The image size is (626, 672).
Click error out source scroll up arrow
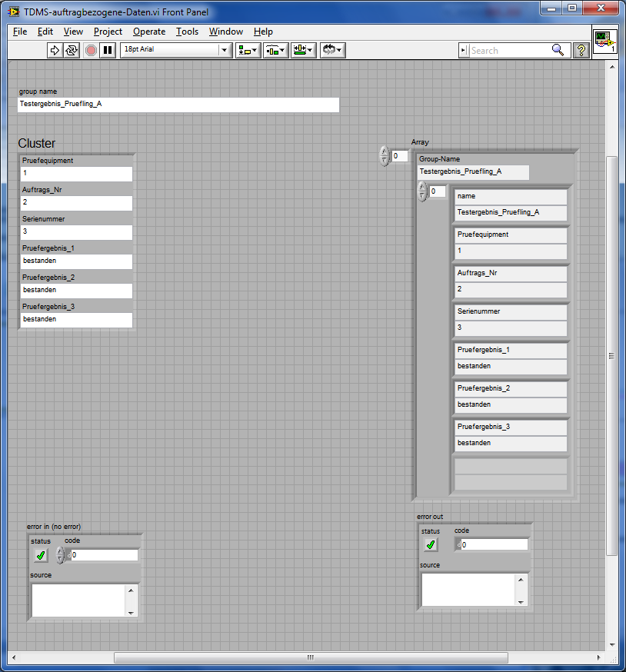(x=521, y=580)
